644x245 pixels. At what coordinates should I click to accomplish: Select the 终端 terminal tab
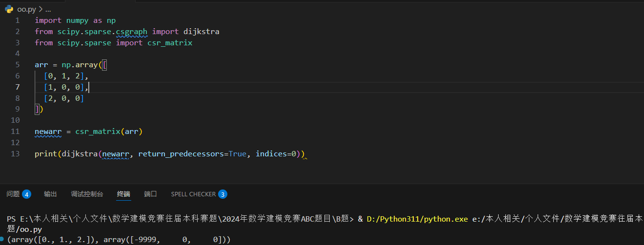[x=123, y=194]
